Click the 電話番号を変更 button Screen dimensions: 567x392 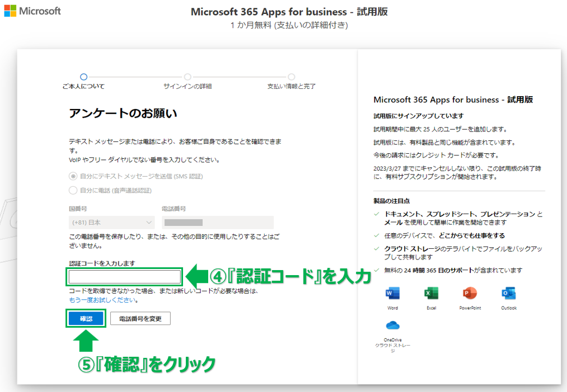pos(140,319)
